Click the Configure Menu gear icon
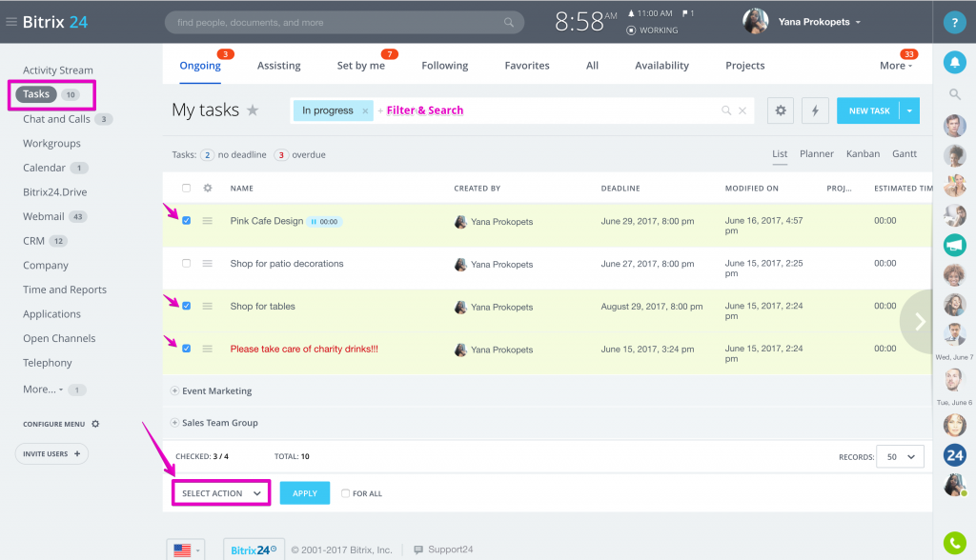Screen dimensions: 976x560 95,424
